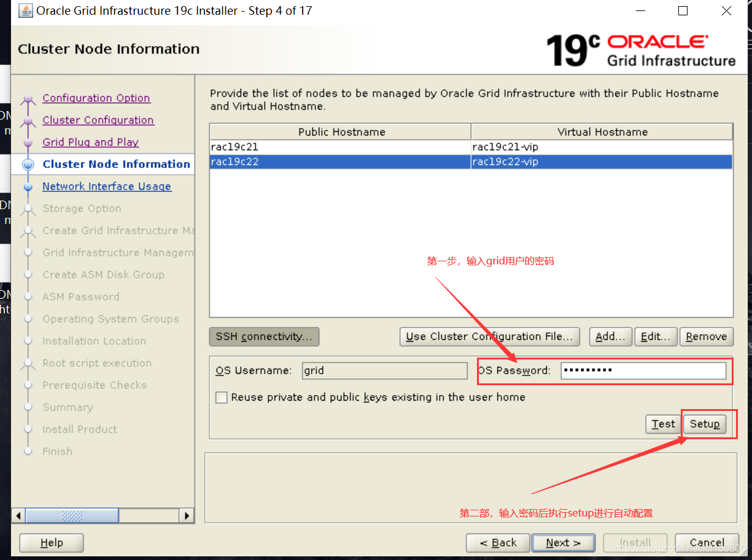
Task: Click the Help button
Action: click(52, 543)
